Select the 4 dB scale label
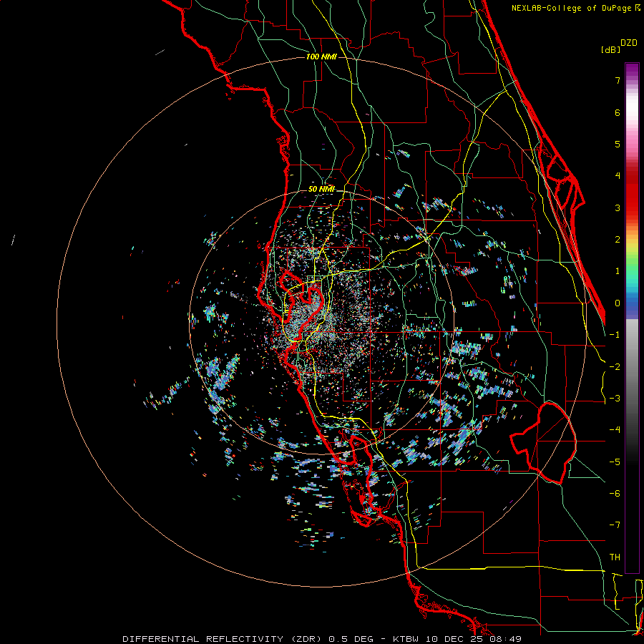This screenshot has width=644, height=644. [x=618, y=176]
